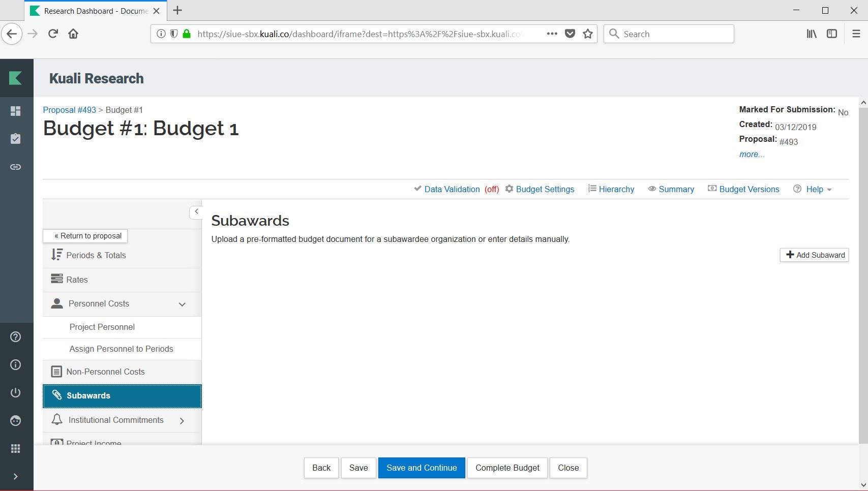Select Non-Personnel Costs in navigation
868x491 pixels.
105,372
